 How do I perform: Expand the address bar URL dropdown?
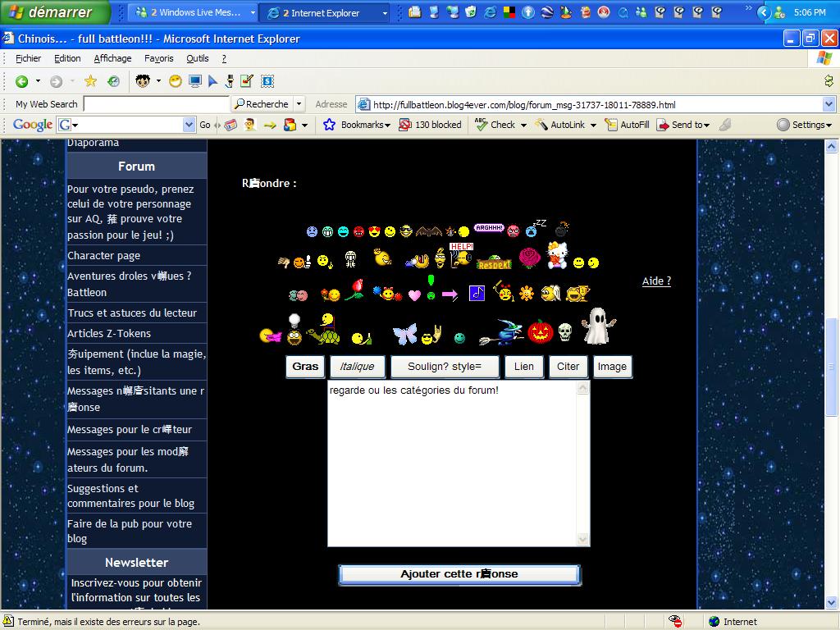click(x=829, y=104)
